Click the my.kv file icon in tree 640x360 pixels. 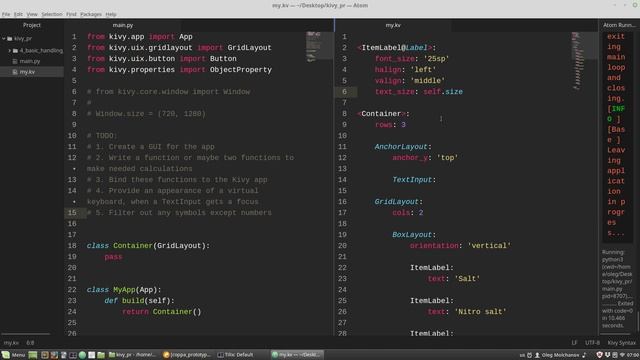[15, 72]
